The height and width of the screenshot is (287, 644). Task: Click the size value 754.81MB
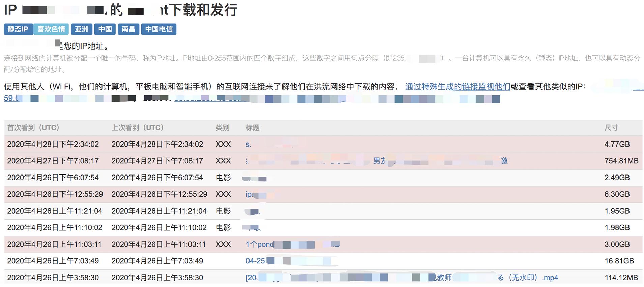coord(621,161)
